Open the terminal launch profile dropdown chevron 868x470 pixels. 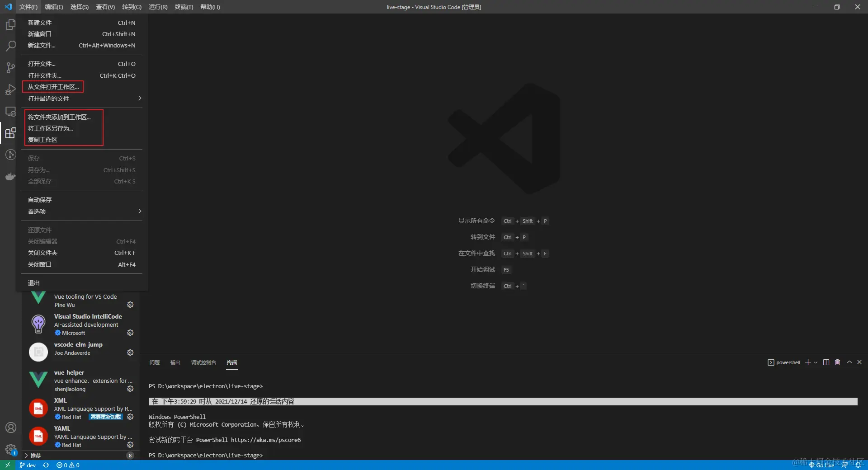[816, 362]
